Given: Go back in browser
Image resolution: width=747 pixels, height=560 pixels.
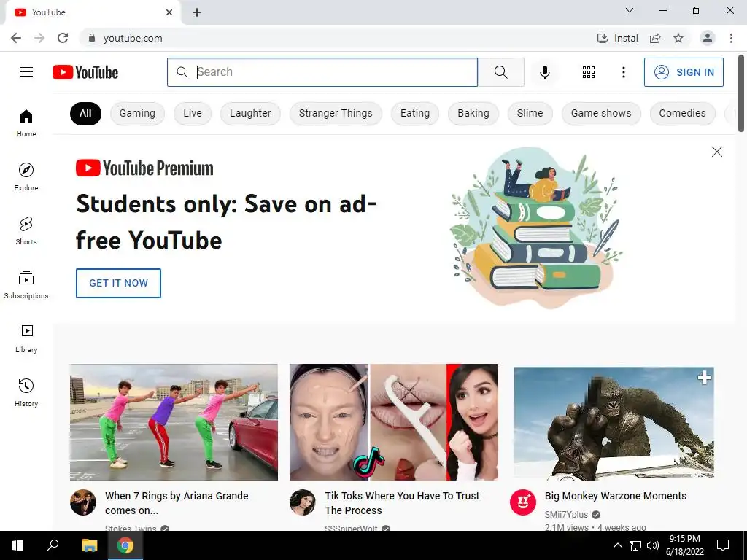Looking at the screenshot, I should tap(16, 38).
